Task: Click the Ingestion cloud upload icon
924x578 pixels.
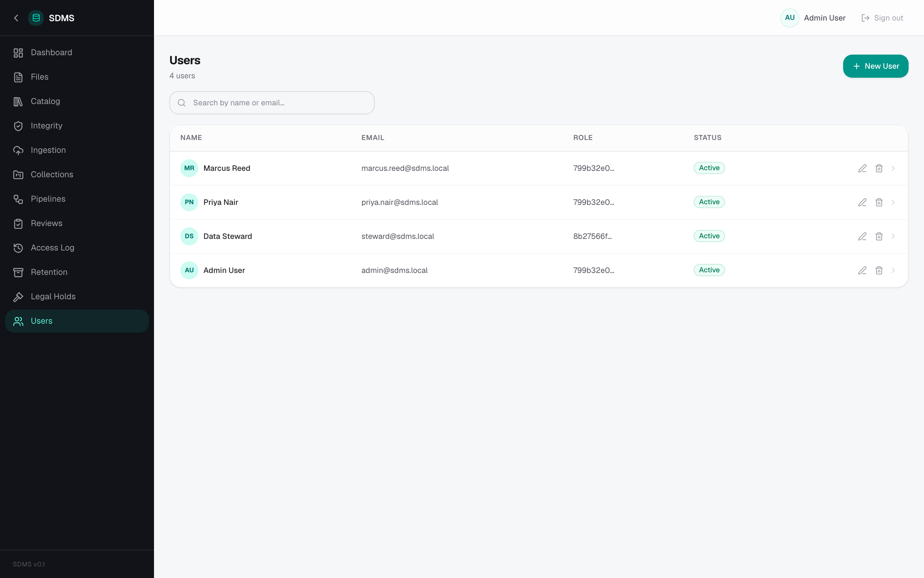Action: coord(18,151)
